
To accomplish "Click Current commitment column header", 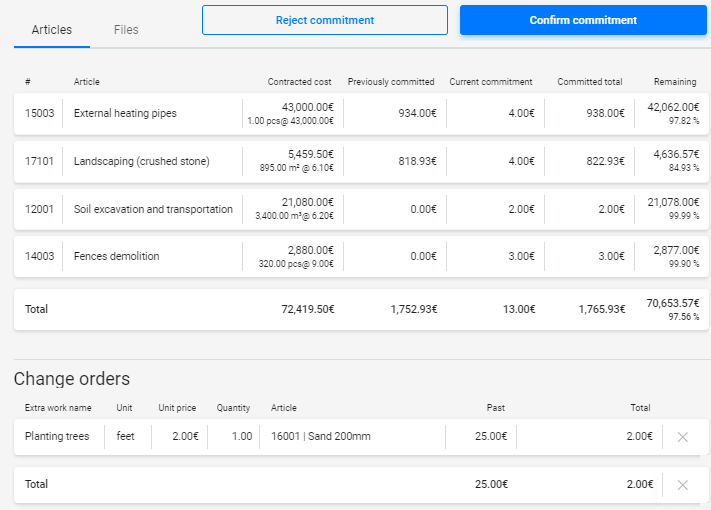I will click(491, 82).
